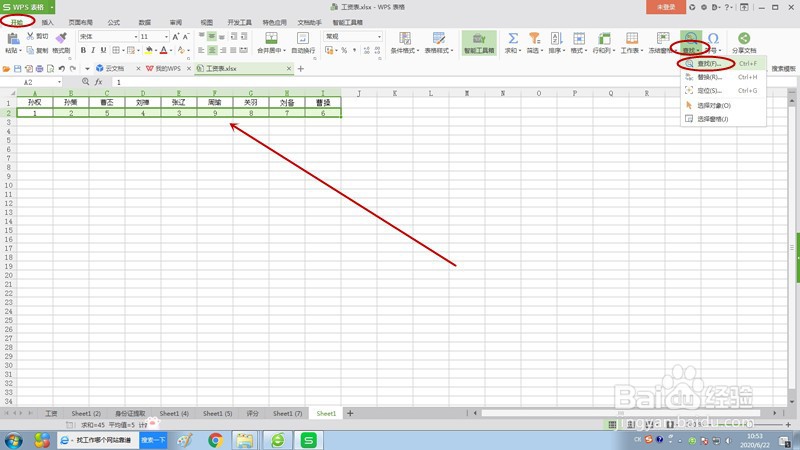Select Go To (定位(S)...) in the dropdown menu
The width and height of the screenshot is (800, 450).
point(723,90)
